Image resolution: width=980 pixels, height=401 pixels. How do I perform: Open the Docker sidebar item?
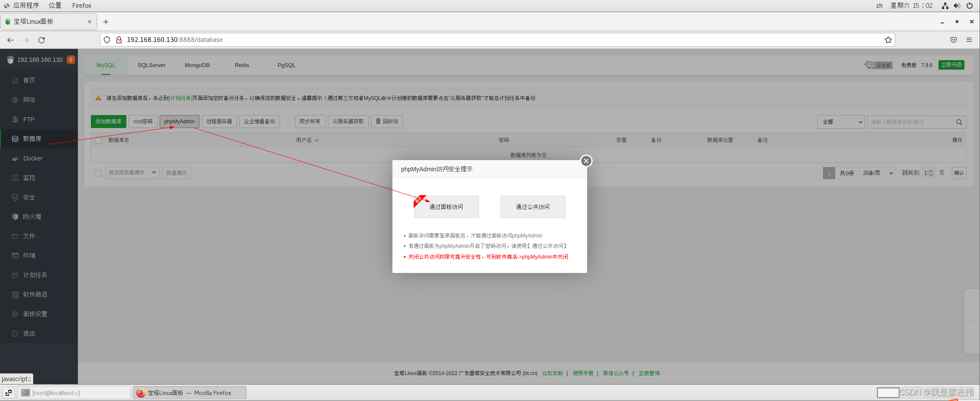point(39,158)
